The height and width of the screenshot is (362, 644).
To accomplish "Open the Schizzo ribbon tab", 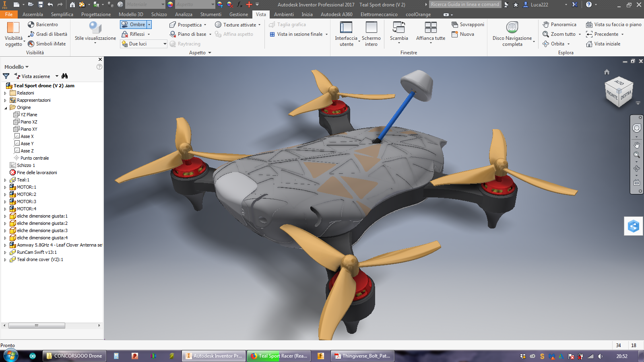I will click(x=159, y=14).
